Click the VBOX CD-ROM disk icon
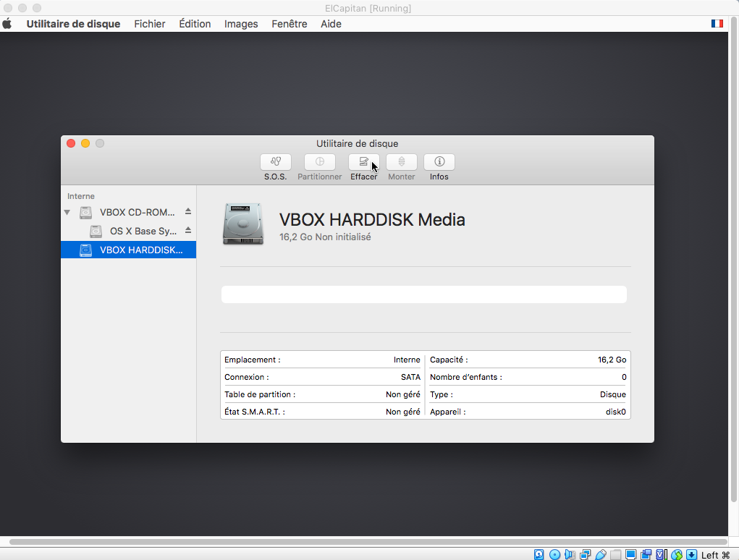The height and width of the screenshot is (560, 739). [x=86, y=213]
